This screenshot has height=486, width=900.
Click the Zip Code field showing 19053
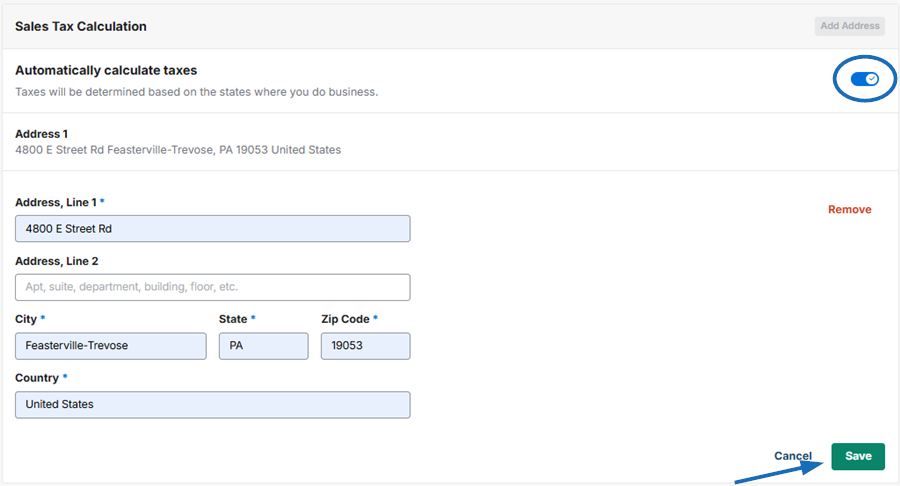click(366, 346)
